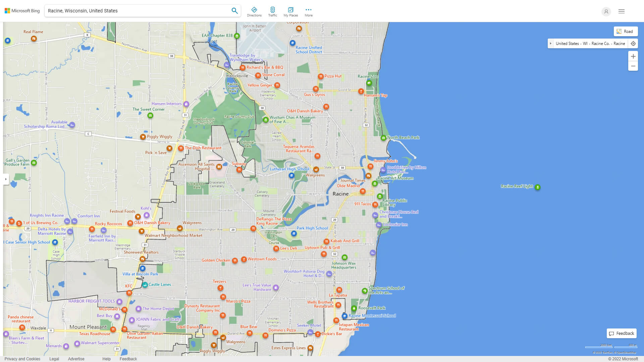Click WI in the breadcrumb trail
This screenshot has height=362, width=644.
click(x=585, y=43)
